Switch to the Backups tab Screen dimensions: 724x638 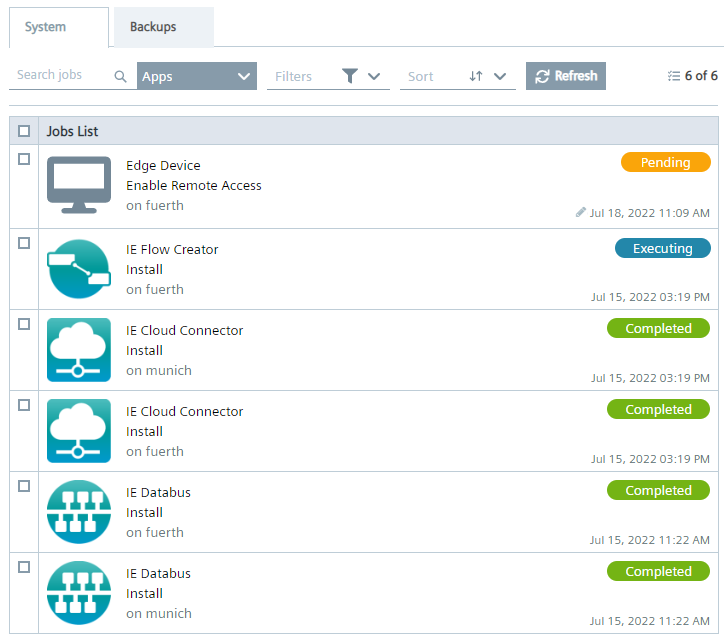152,27
